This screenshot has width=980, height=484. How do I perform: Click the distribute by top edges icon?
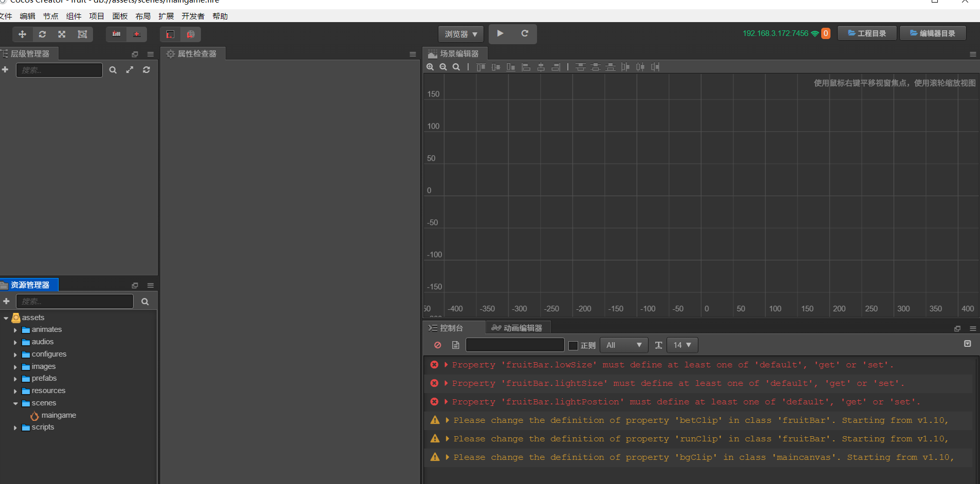point(580,67)
